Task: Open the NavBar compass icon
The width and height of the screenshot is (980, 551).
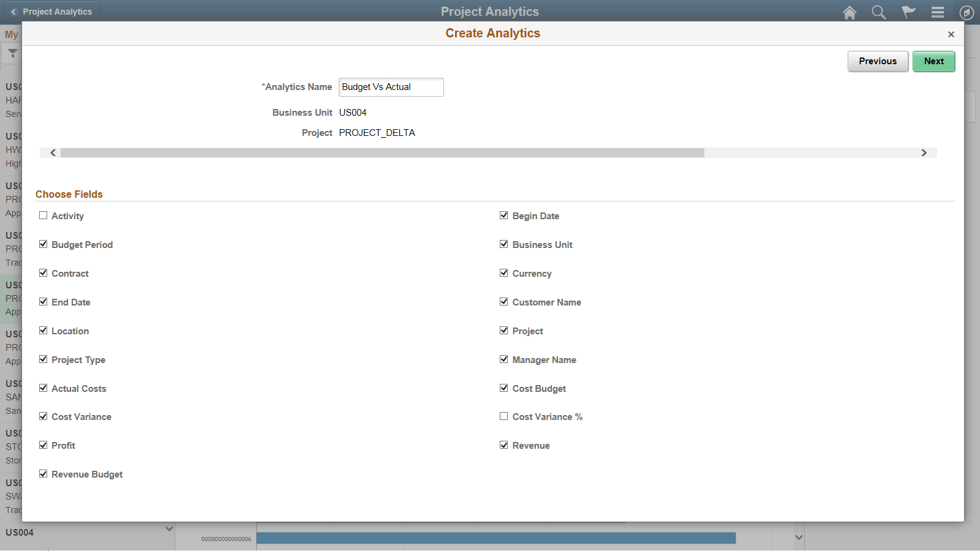Action: pos(966,12)
